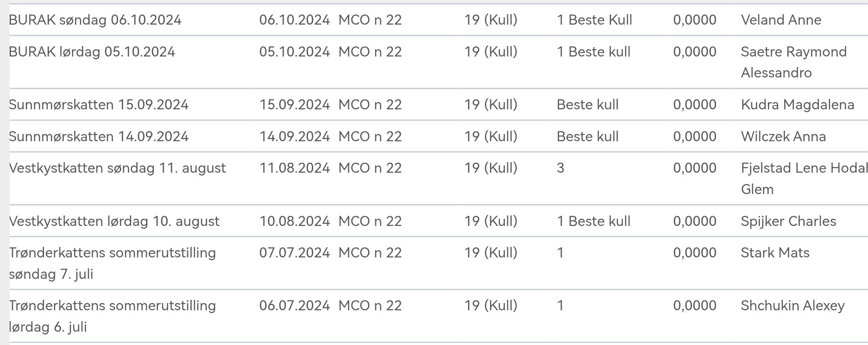This screenshot has width=868, height=345.
Task: Click result "3" in the Vestkystkatten søndag row
Action: 561,168
